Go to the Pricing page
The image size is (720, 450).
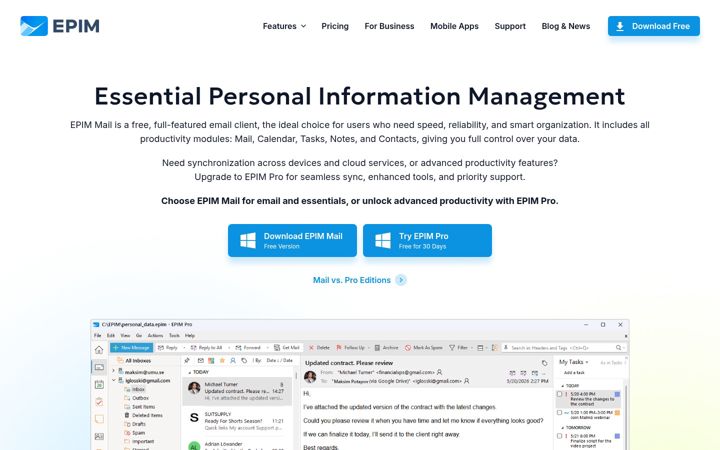[335, 26]
